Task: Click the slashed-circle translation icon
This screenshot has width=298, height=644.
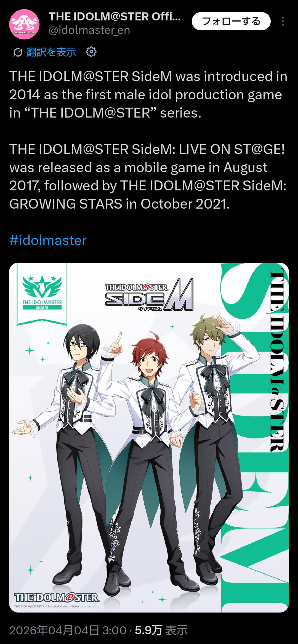Action: click(18, 52)
